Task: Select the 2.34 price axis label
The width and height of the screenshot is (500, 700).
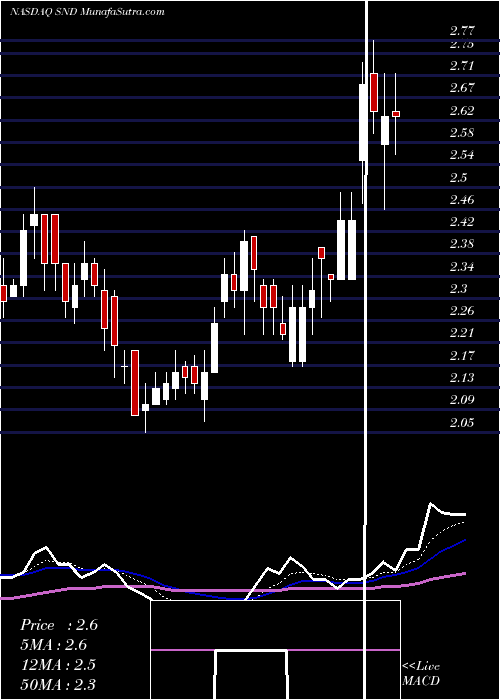Action: tap(462, 267)
